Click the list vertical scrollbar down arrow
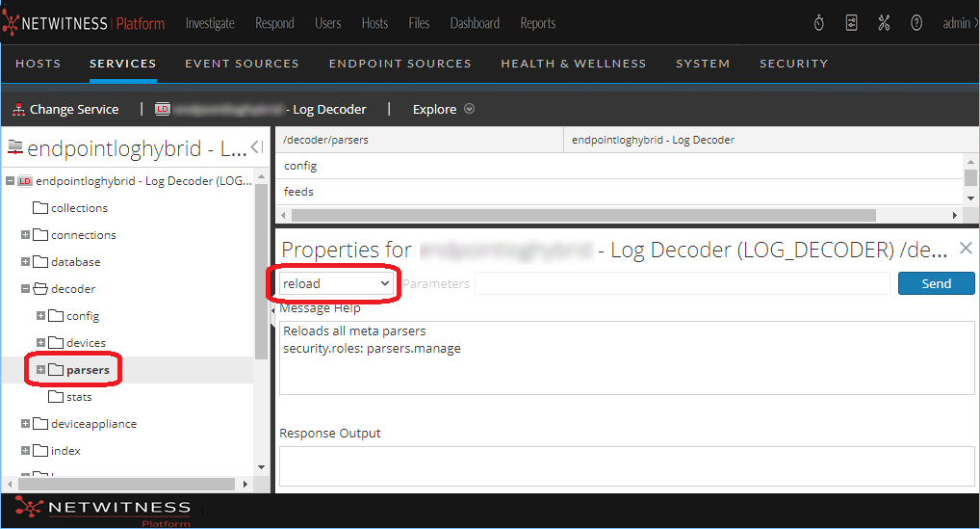This screenshot has width=980, height=529. (970, 198)
